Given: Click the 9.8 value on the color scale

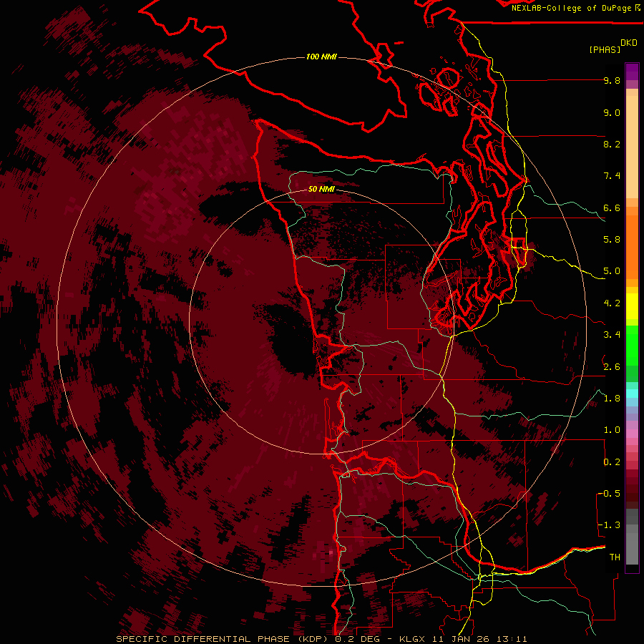Looking at the screenshot, I should [x=612, y=81].
